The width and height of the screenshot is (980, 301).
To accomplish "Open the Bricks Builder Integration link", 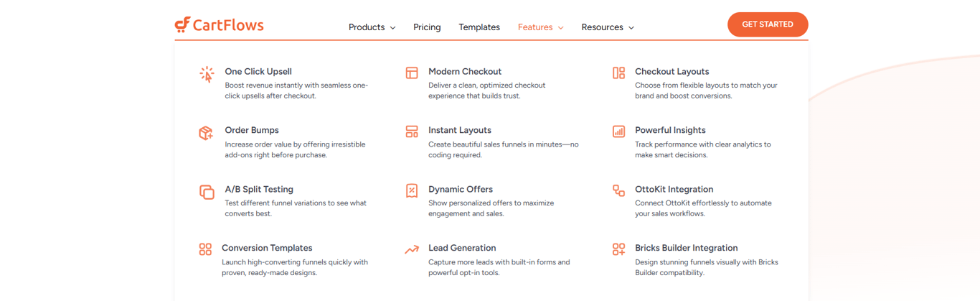I will pos(687,249).
